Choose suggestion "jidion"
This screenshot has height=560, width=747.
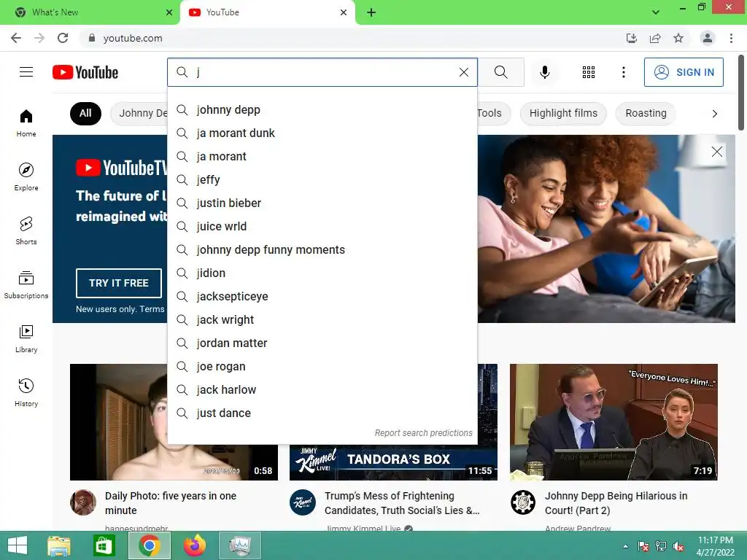click(x=322, y=273)
